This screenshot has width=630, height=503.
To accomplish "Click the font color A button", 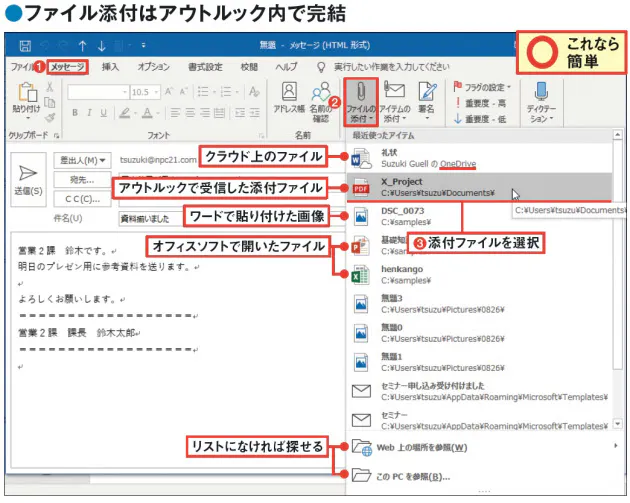I will coord(147,113).
